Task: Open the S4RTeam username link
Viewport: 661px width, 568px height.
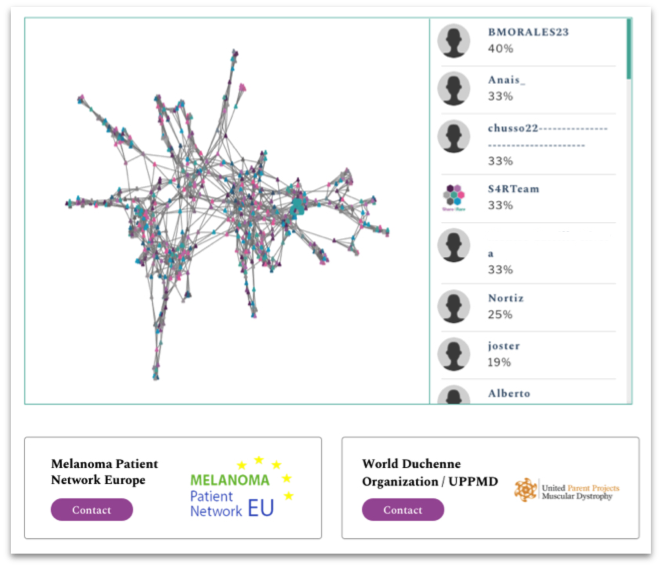Action: pos(513,189)
